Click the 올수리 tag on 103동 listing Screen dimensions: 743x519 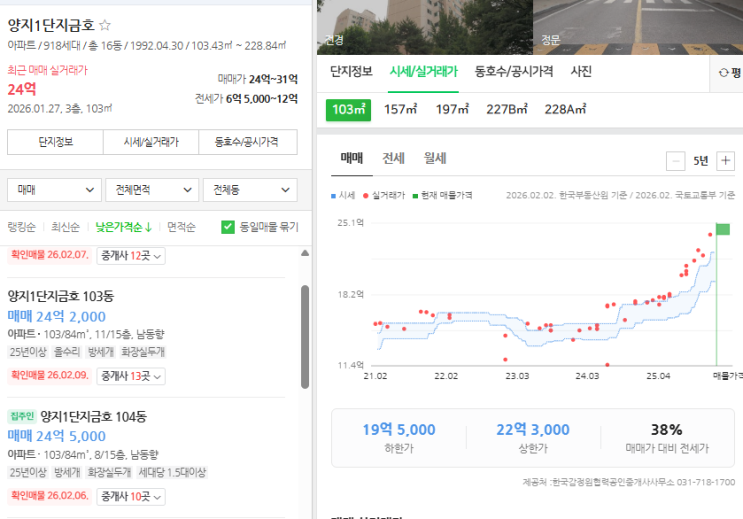[67, 352]
